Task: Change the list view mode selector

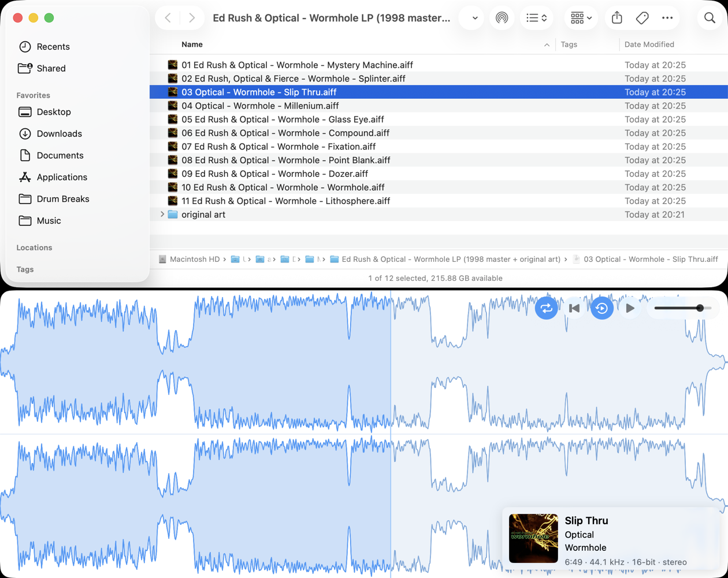Action: point(537,18)
